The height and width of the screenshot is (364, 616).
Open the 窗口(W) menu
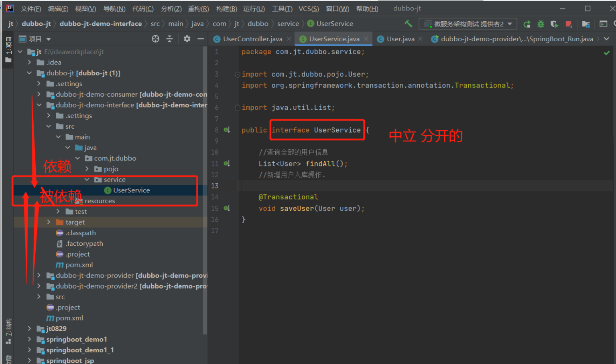coord(337,9)
